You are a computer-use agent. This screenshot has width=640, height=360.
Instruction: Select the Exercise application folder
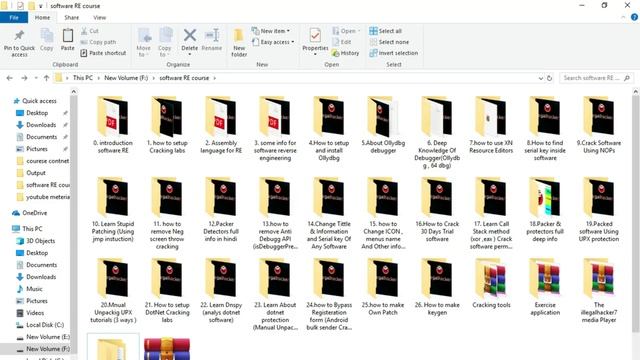545,287
